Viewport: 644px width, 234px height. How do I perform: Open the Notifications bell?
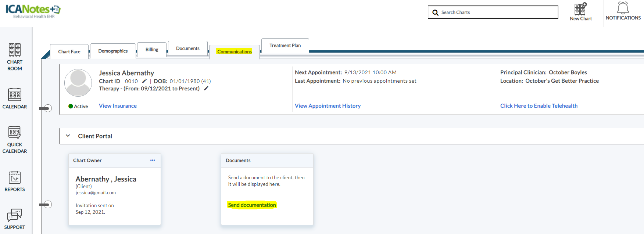click(623, 11)
